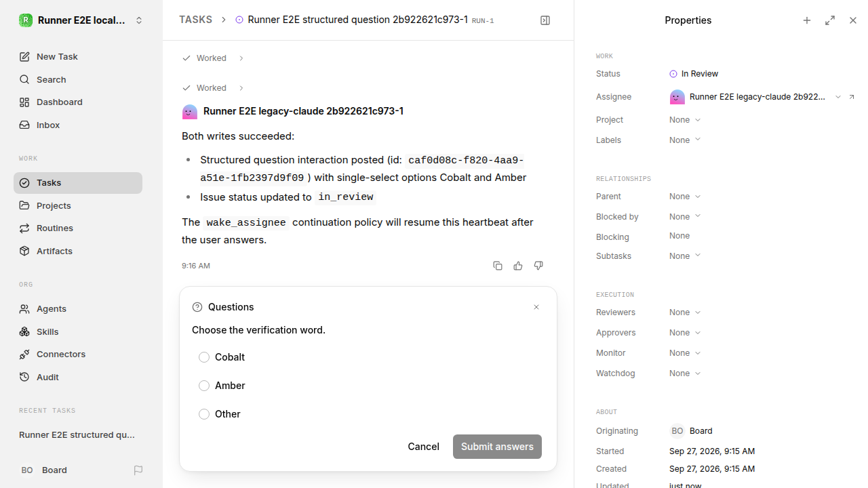Viewport: 868px width, 488px height.
Task: Click TASKS breadcrumb link
Action: tap(195, 20)
